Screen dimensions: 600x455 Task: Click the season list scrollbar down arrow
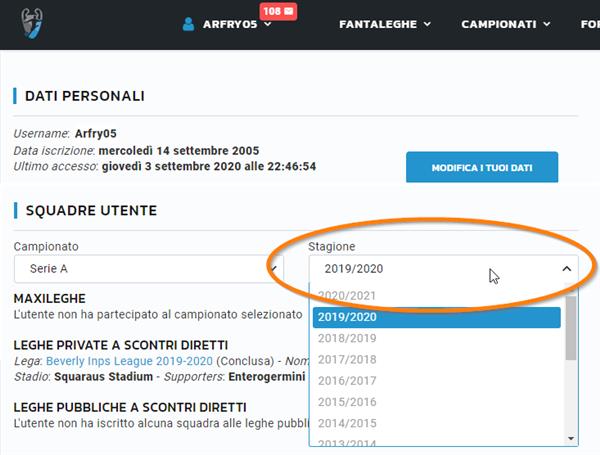click(571, 438)
